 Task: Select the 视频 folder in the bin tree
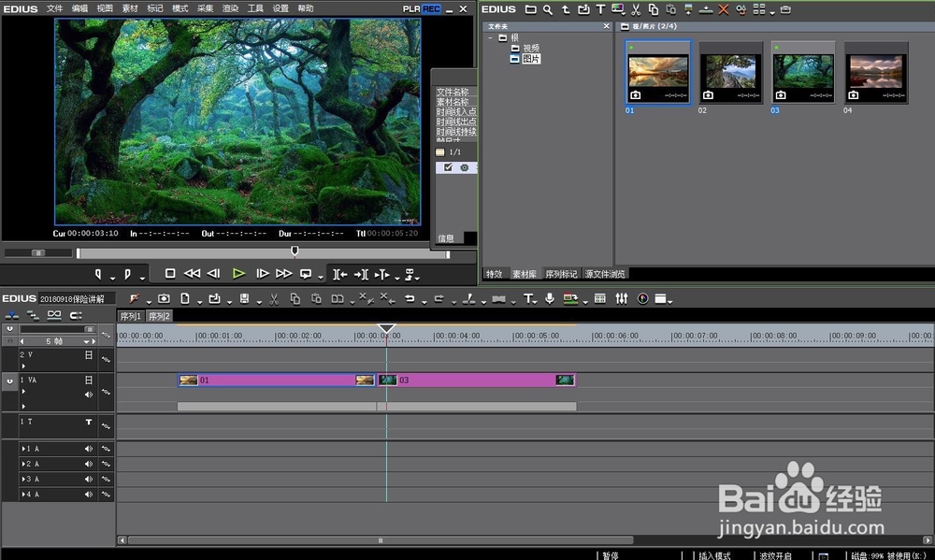click(x=525, y=48)
